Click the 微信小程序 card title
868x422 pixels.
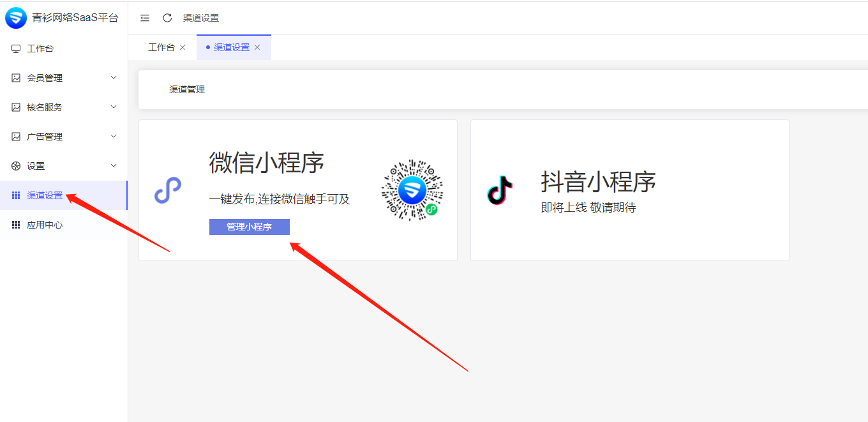[x=267, y=163]
